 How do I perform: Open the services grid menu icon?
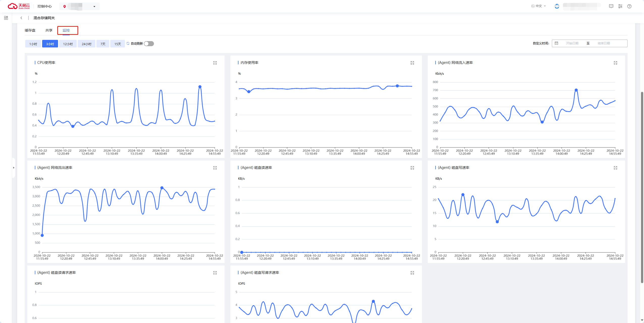6,18
